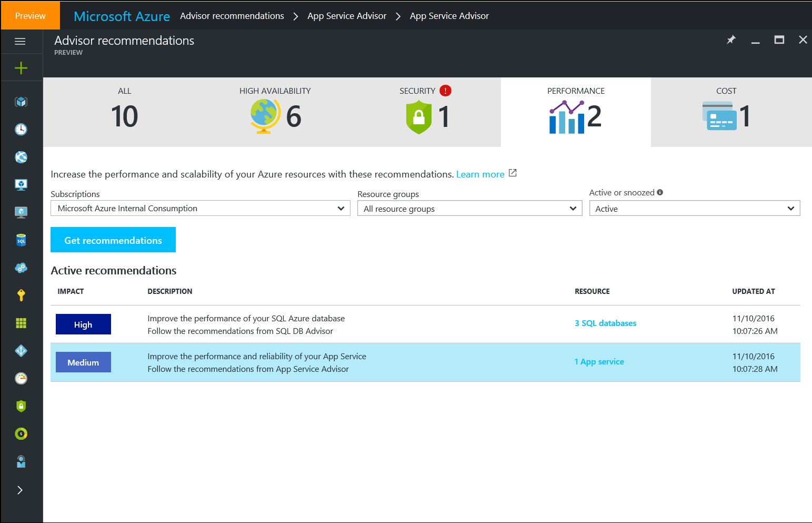Image resolution: width=812 pixels, height=523 pixels.
Task: Open the hamburger menu in the sidebar
Action: [x=21, y=41]
